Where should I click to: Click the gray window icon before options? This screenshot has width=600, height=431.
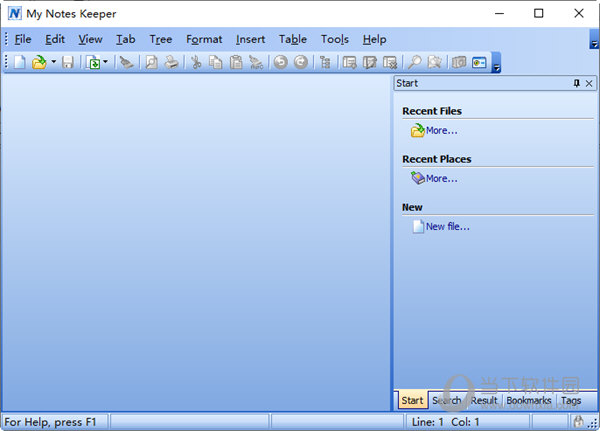pos(459,62)
